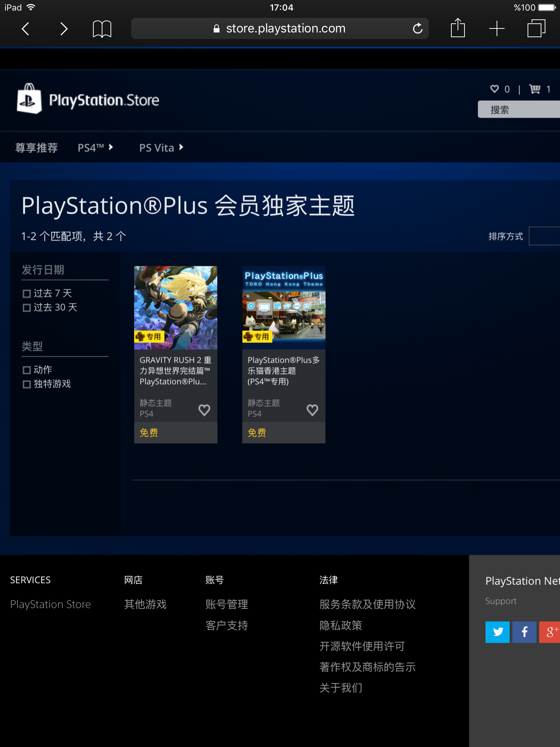Open the Safari share sheet icon
Screen dimensions: 560x747
458,28
